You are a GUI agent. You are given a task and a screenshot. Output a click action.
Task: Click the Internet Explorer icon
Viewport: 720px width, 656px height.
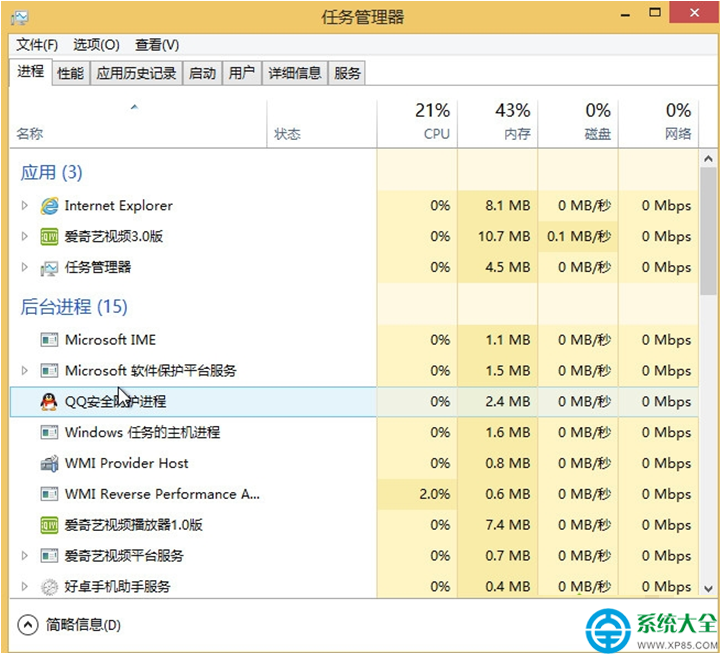pos(50,206)
